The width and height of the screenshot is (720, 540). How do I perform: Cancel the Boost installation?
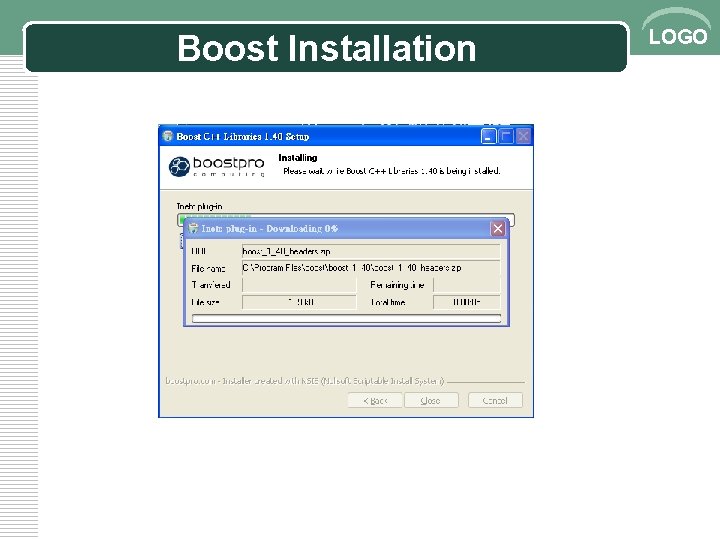pyautogui.click(x=495, y=400)
